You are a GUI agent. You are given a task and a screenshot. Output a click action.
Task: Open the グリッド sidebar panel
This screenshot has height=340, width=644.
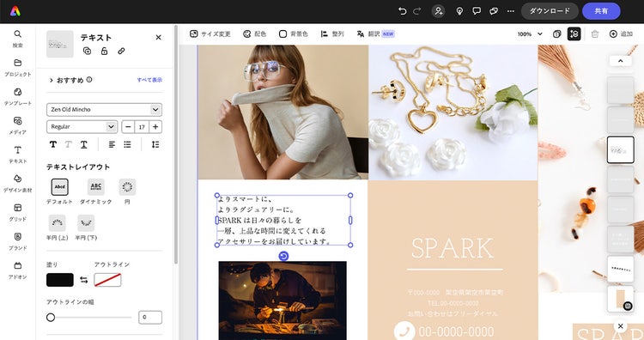[18, 213]
